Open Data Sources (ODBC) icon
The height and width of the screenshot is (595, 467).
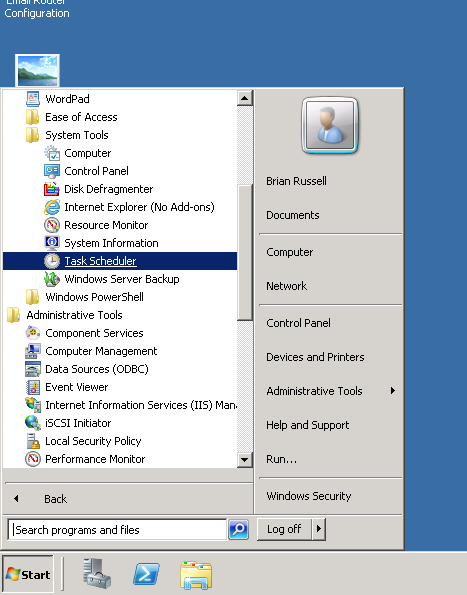[33, 369]
